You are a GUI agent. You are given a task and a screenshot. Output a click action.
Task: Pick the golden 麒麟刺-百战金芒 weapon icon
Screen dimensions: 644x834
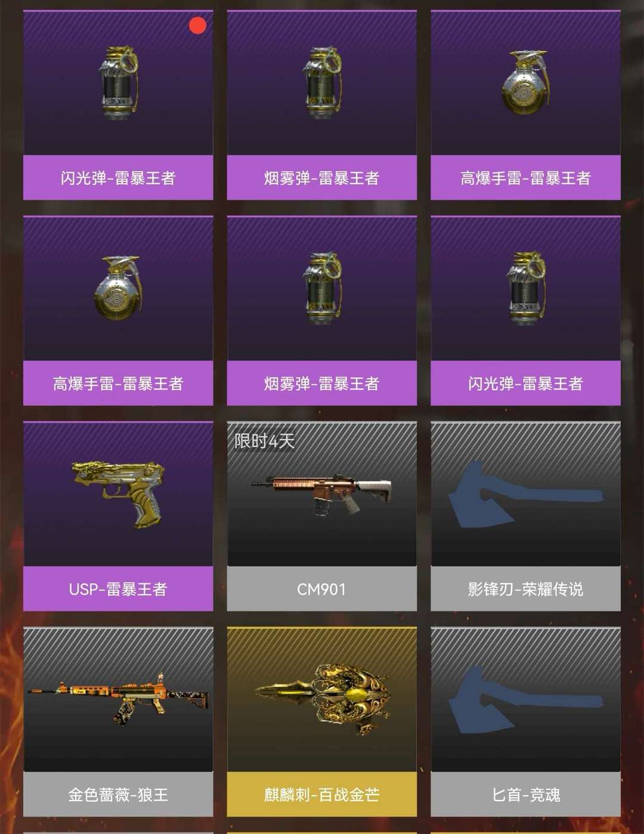(321, 698)
